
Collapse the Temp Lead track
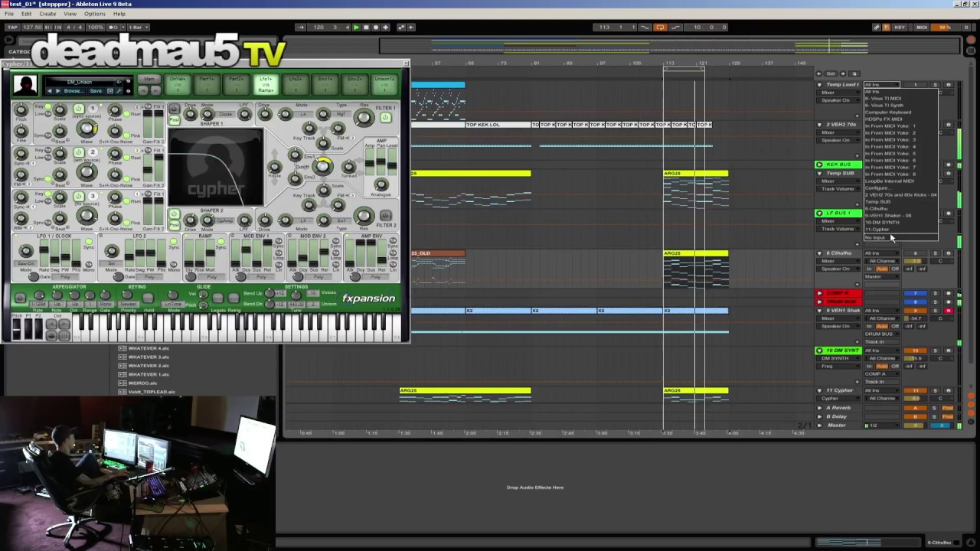(820, 85)
